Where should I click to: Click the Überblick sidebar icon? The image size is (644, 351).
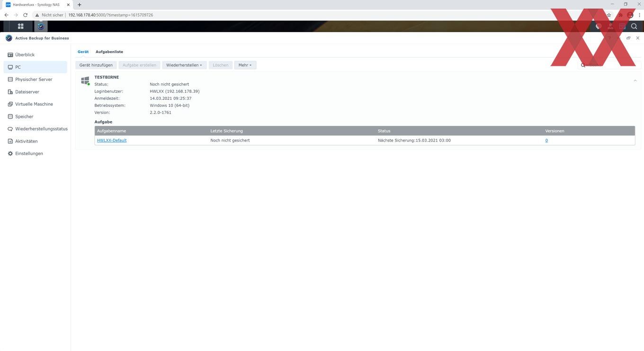(10, 55)
